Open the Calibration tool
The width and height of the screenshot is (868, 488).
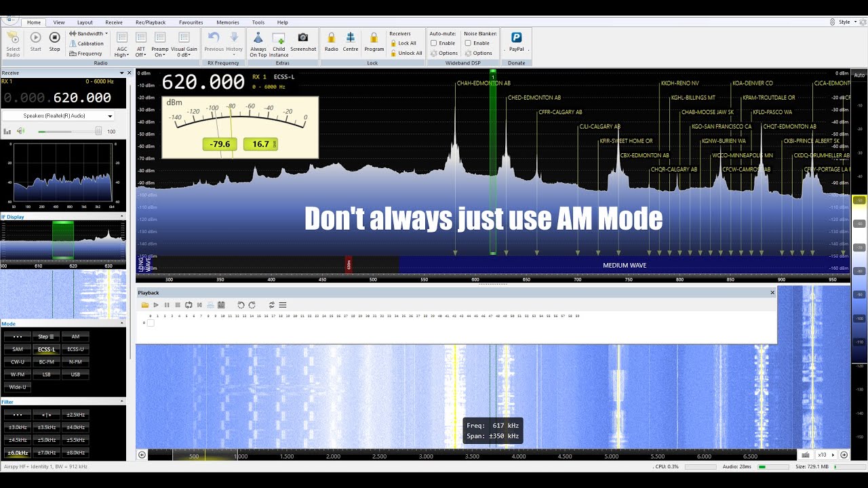click(86, 43)
